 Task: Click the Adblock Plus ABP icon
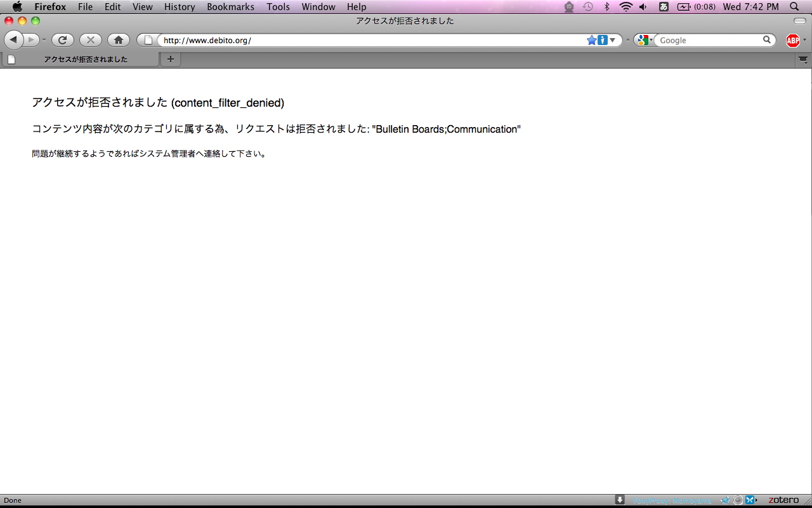click(793, 41)
